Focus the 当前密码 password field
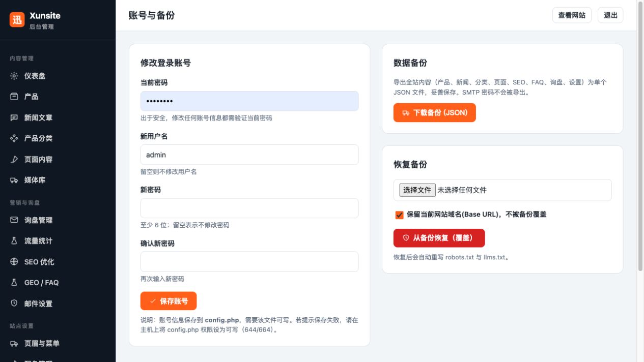This screenshot has width=644, height=362. click(x=249, y=101)
